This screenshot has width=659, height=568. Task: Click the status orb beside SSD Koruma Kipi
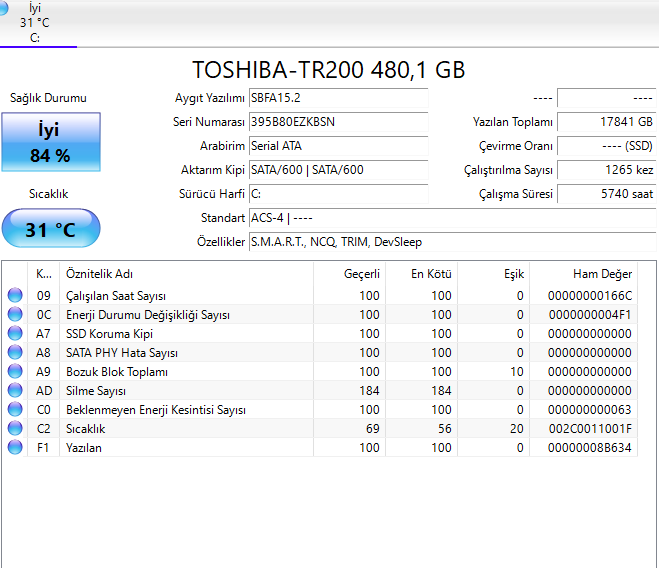[x=15, y=333]
